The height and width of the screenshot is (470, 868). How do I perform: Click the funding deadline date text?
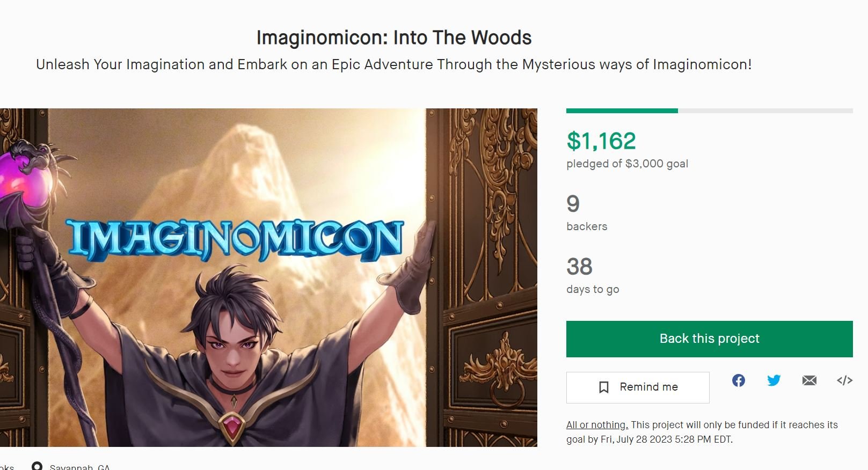(666, 439)
